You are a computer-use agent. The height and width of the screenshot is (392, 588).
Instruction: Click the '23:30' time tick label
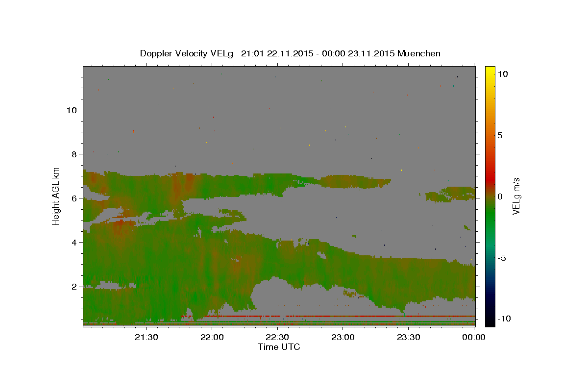tap(408, 337)
